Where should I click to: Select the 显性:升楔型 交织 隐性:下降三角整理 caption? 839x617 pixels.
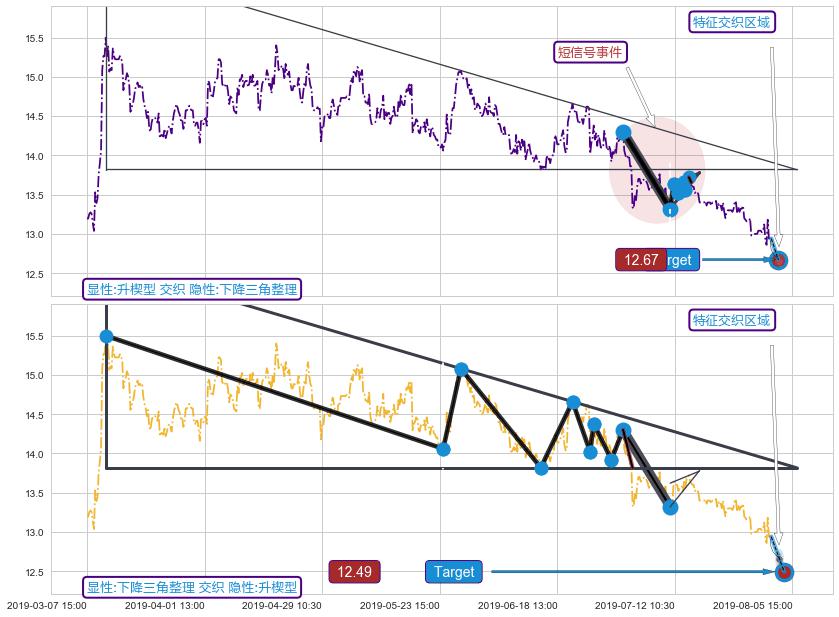[x=190, y=289]
